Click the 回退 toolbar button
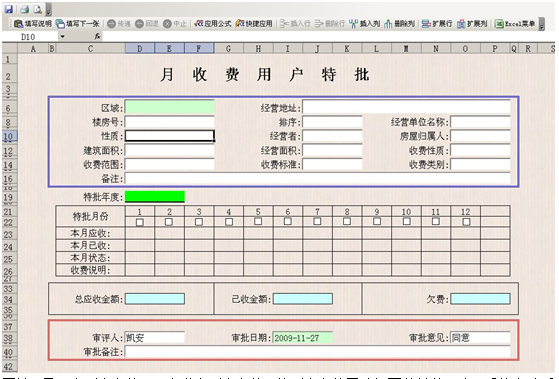This screenshot has height=379, width=559. tap(147, 24)
